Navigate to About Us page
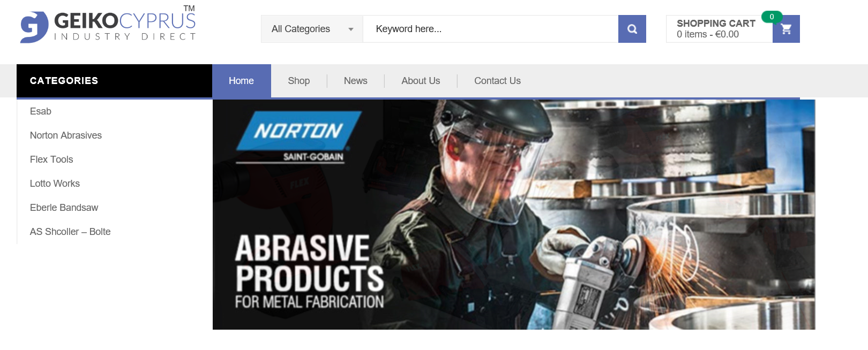Screen dimensions: 868x350 (x=421, y=81)
